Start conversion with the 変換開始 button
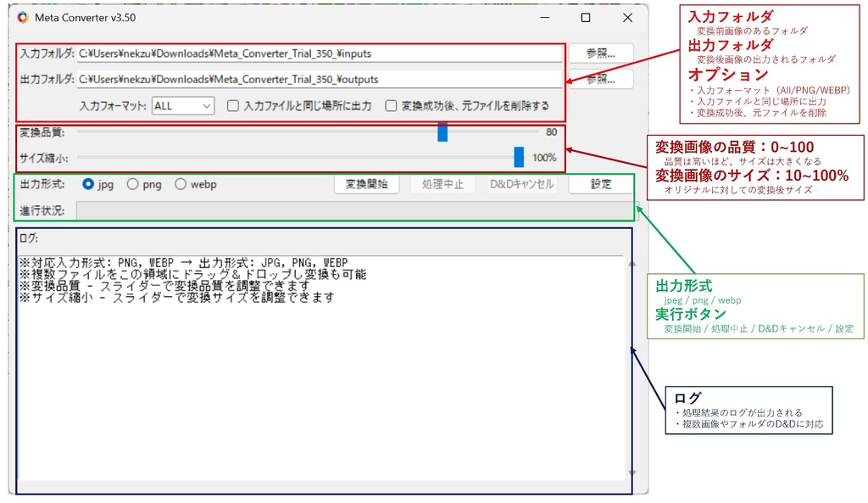Viewport: 868px width, 503px height. (x=365, y=183)
